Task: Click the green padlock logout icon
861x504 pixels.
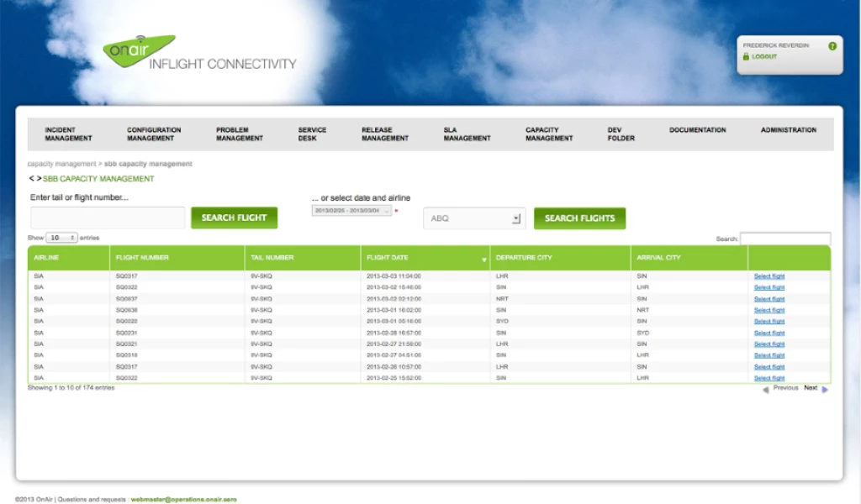Action: click(x=745, y=57)
